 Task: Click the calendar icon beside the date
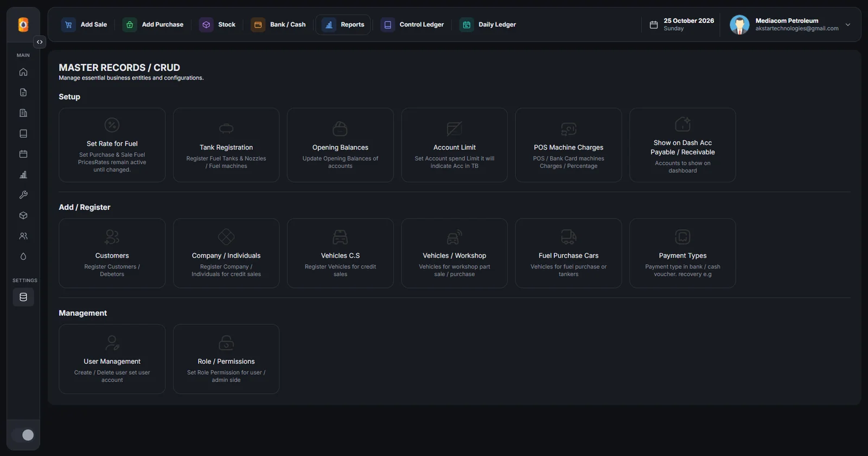tap(654, 25)
